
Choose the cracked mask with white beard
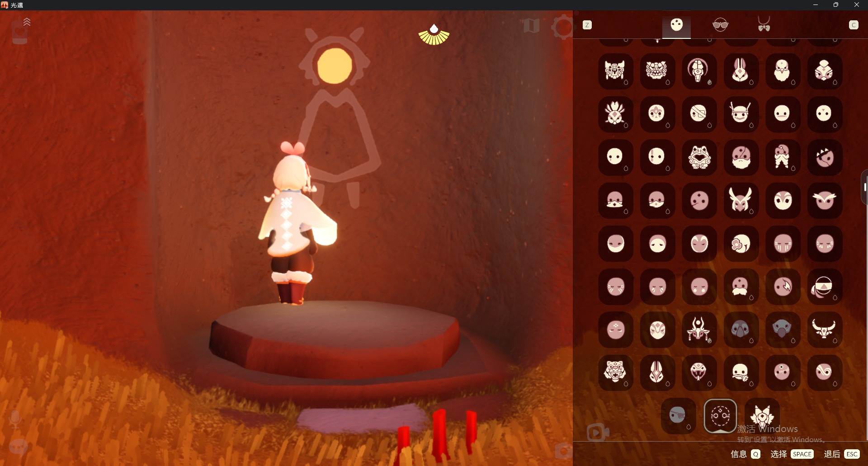pos(741,157)
